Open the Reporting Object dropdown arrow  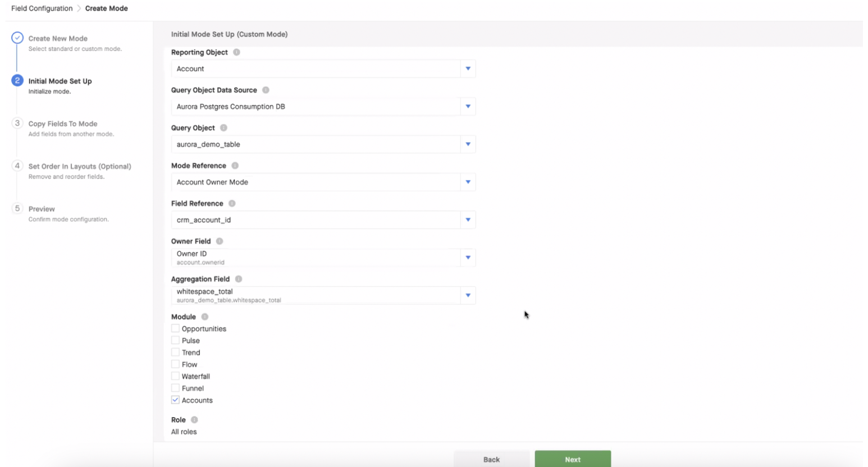pyautogui.click(x=468, y=68)
